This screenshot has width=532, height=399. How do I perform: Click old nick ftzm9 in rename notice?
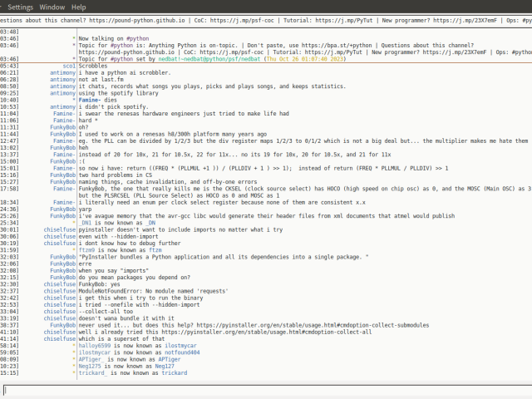coord(86,250)
